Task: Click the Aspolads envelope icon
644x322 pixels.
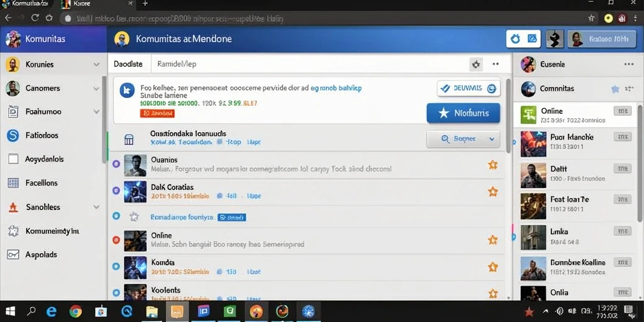Action: pyautogui.click(x=13, y=255)
